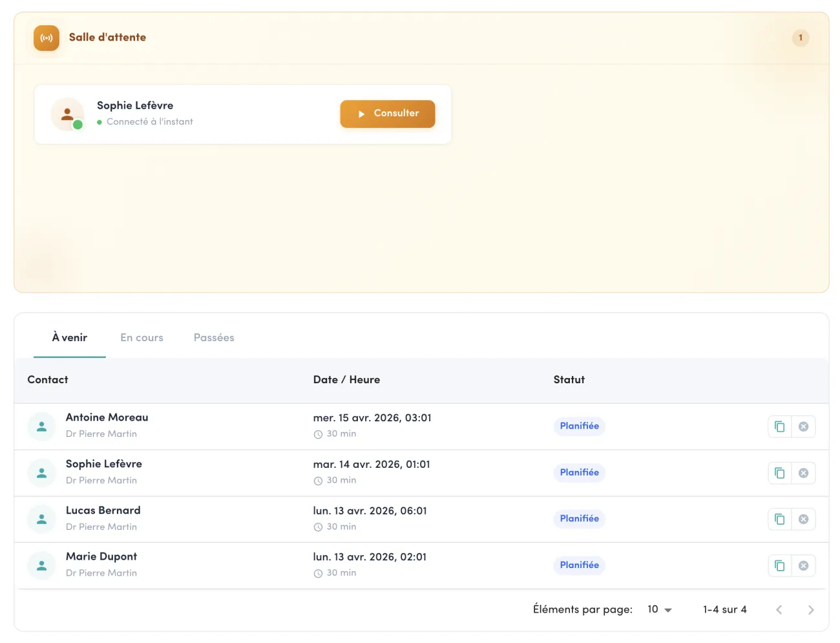Go to the next page arrow
Image resolution: width=840 pixels, height=643 pixels.
coord(811,609)
